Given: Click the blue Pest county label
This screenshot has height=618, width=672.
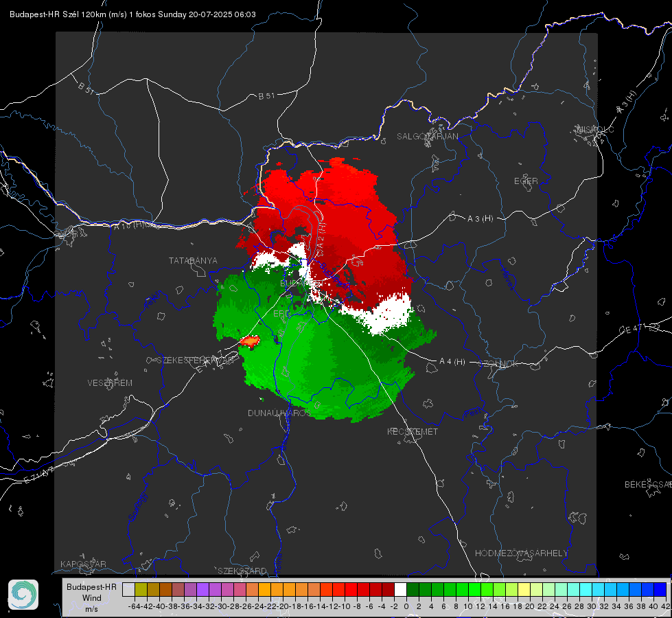Looking at the screenshot, I should tap(472, 413).
